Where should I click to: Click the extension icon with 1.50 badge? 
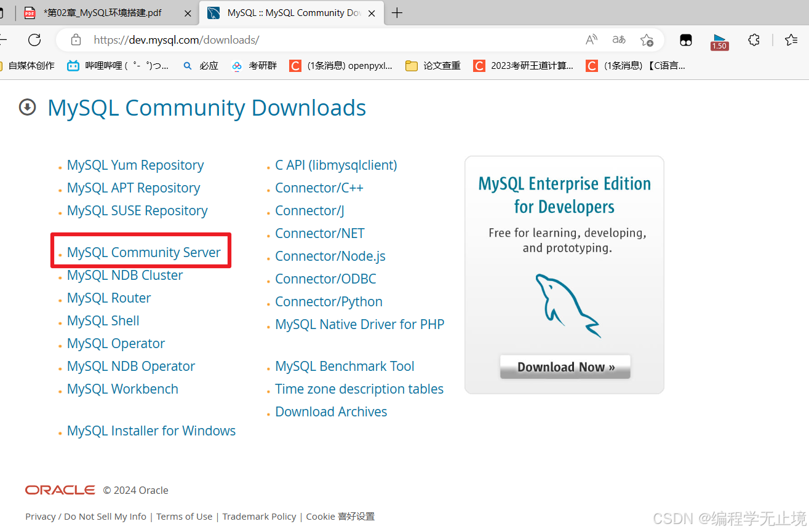pos(719,41)
